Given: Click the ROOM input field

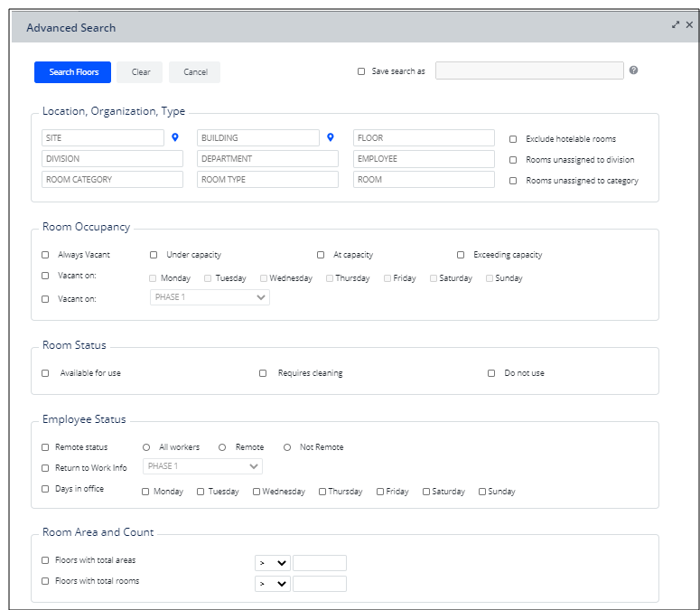Looking at the screenshot, I should tap(424, 180).
